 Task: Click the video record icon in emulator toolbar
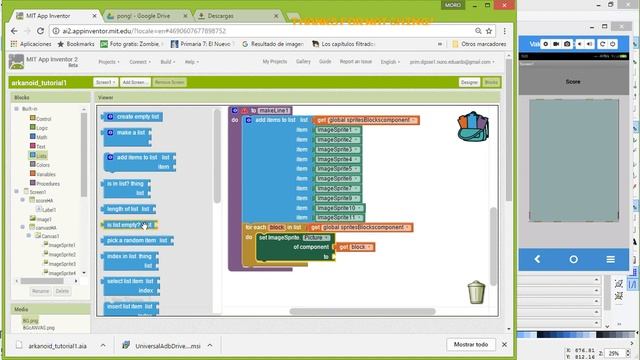pos(556,44)
